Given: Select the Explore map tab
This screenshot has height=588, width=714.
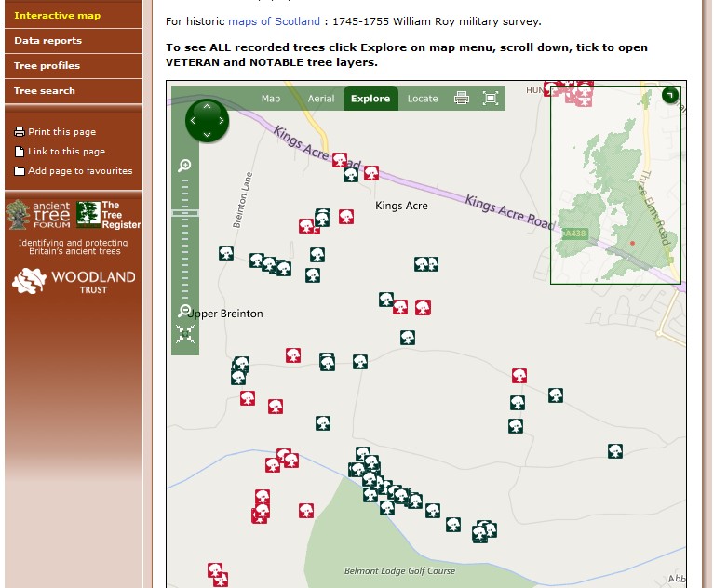Looking at the screenshot, I should (370, 99).
